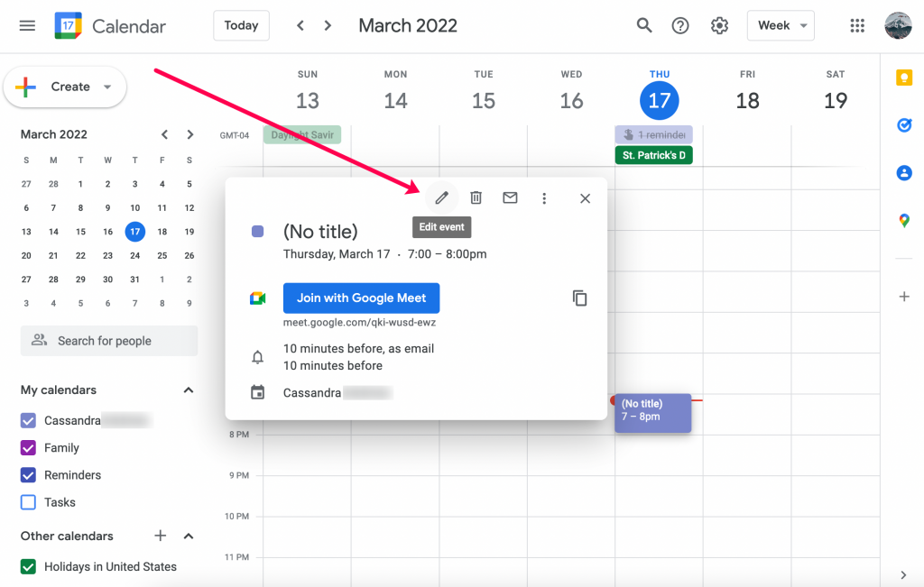The height and width of the screenshot is (587, 924).
Task: Collapse the My calendars section
Action: pyautogui.click(x=189, y=390)
